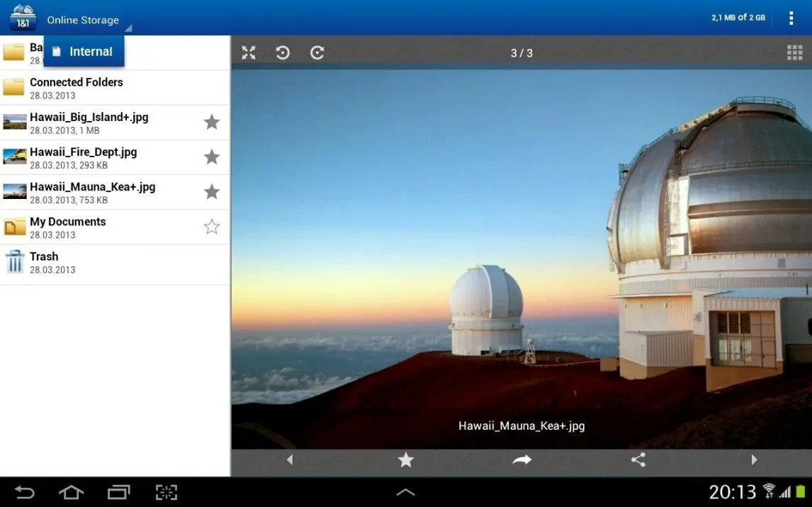Go to next image
Screen dimensions: 812x507
click(x=753, y=460)
